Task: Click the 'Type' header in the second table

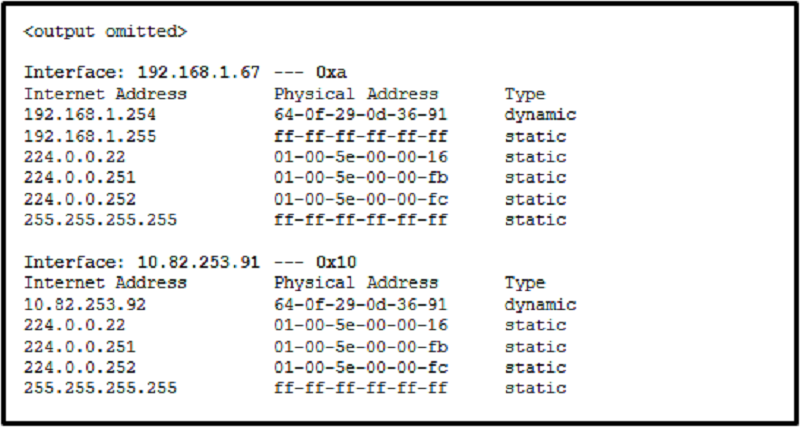Action: 525,283
